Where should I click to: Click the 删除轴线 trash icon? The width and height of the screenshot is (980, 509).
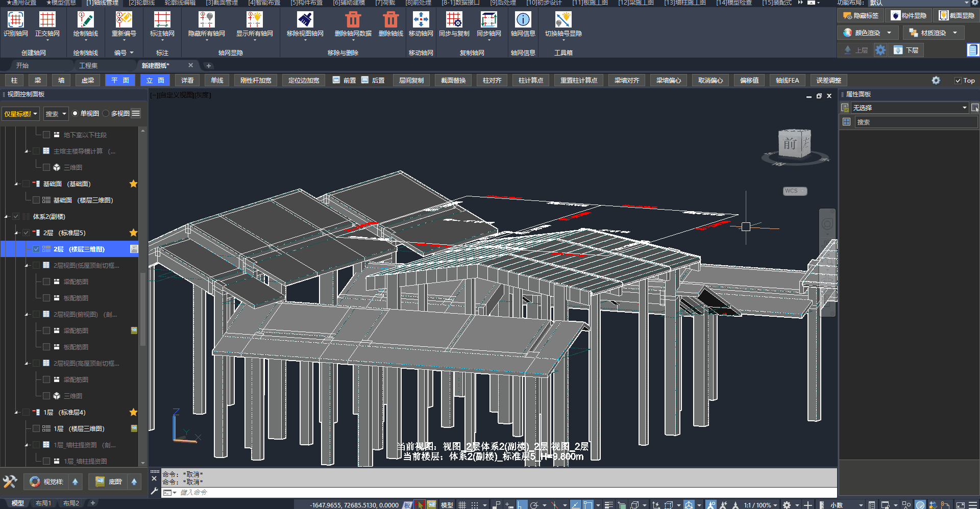[390, 20]
